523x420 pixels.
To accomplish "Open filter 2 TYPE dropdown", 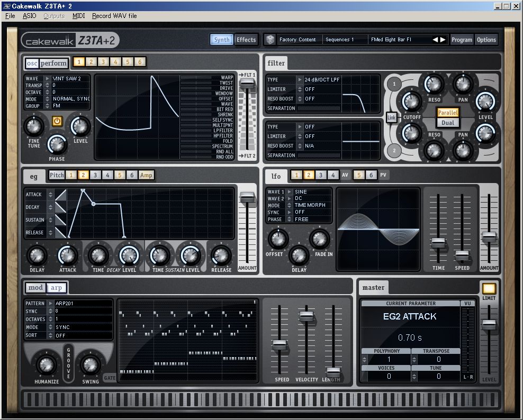I will pos(300,126).
